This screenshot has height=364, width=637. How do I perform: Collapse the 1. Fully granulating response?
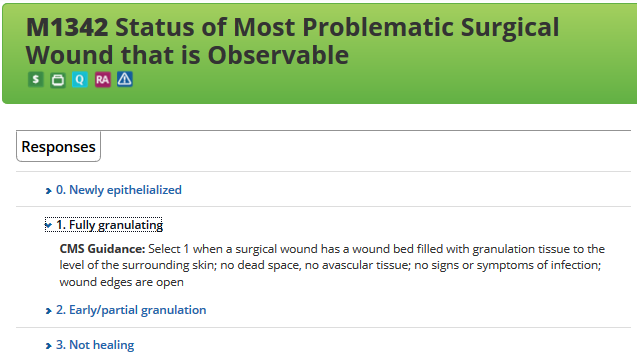point(109,225)
